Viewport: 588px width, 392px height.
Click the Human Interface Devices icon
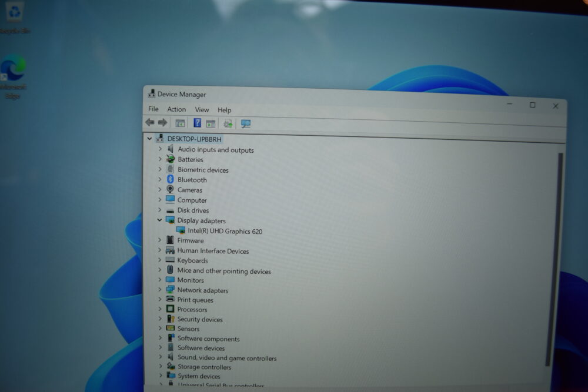170,250
